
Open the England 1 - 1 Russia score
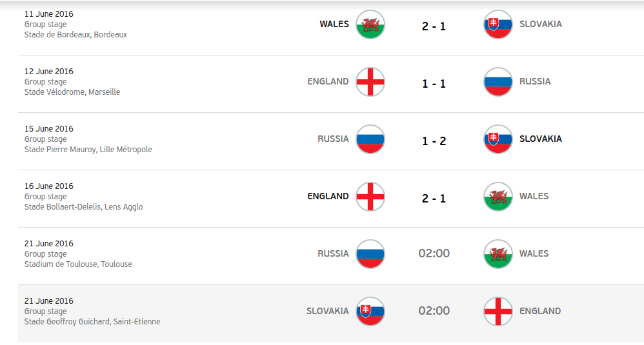pyautogui.click(x=434, y=84)
